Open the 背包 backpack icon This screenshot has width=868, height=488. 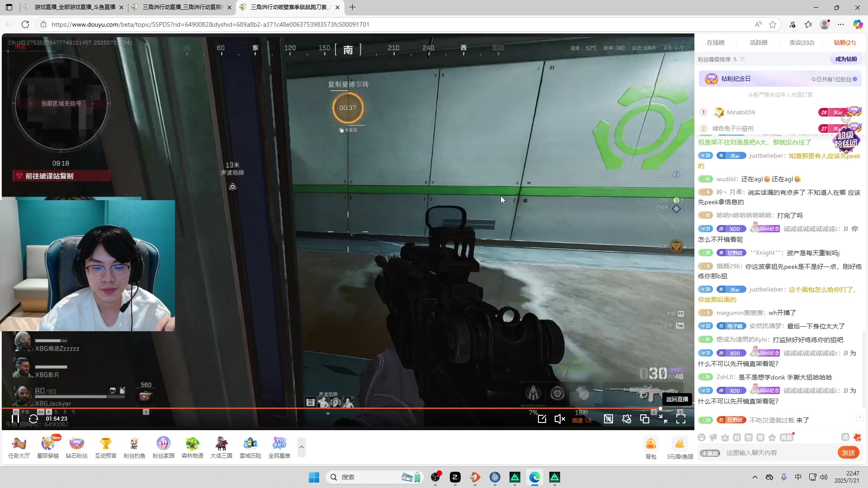pos(651,448)
